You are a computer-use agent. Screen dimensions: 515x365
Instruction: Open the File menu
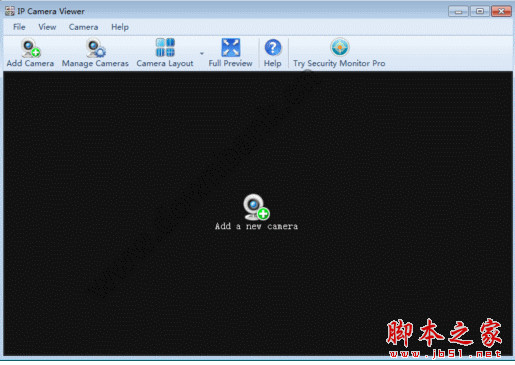pyautogui.click(x=19, y=27)
